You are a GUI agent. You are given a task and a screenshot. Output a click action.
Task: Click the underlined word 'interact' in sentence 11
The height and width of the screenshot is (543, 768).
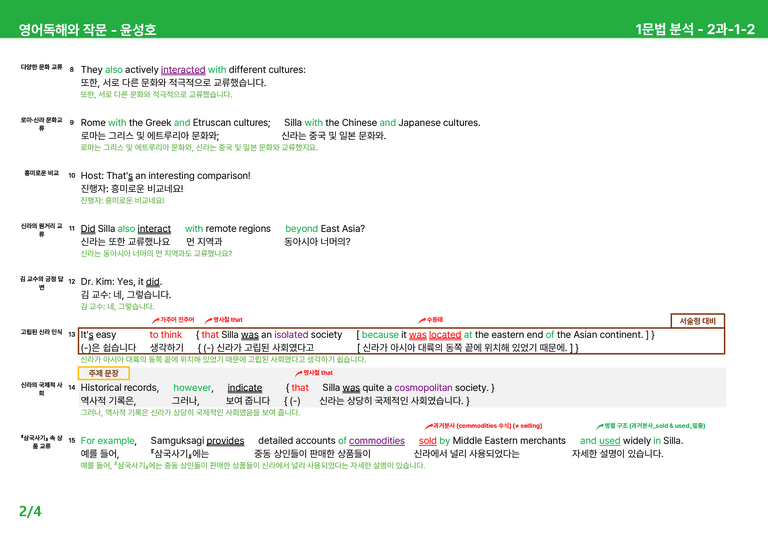click(154, 229)
